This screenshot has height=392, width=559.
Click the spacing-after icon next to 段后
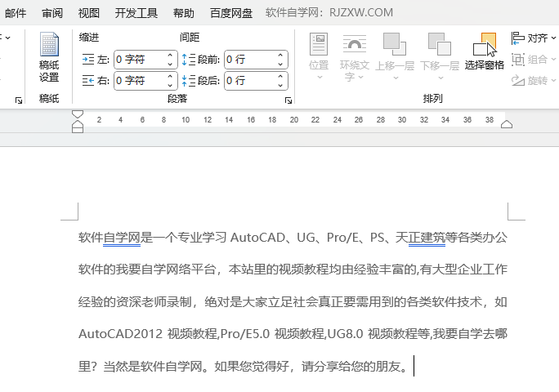tap(189, 81)
